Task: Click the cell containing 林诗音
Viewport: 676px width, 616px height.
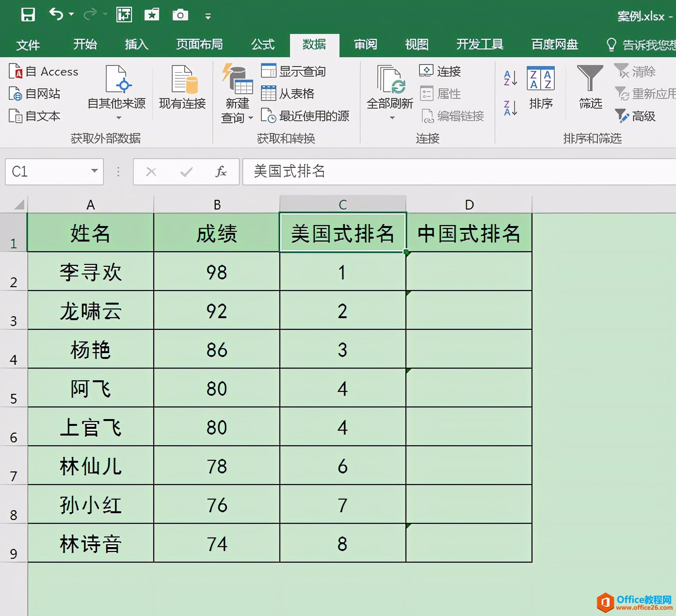Action: tap(91, 543)
